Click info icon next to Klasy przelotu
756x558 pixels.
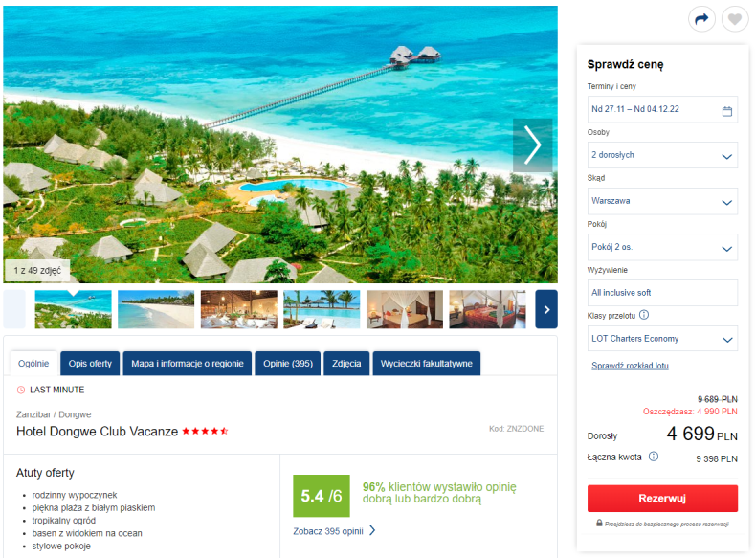tap(644, 315)
